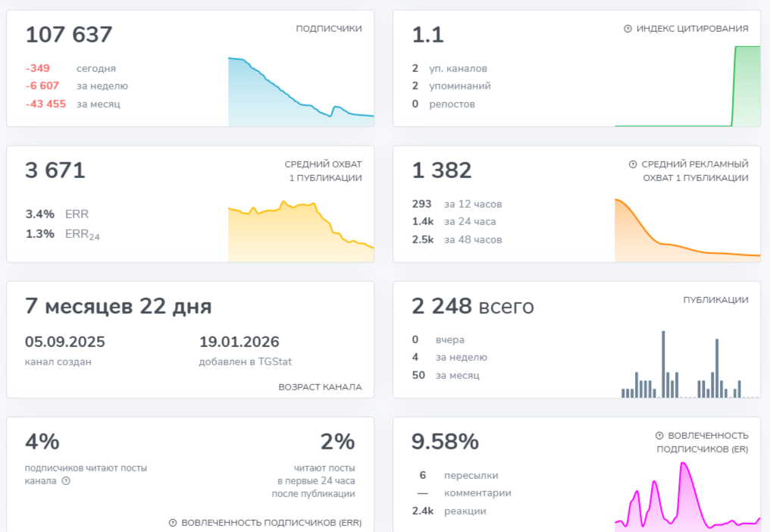The width and height of the screenshot is (770, 532).
Task: Select the СРЕДНИЙ ОХВАТ 1 ПУБЛИКАЦИИ heading
Action: (323, 171)
